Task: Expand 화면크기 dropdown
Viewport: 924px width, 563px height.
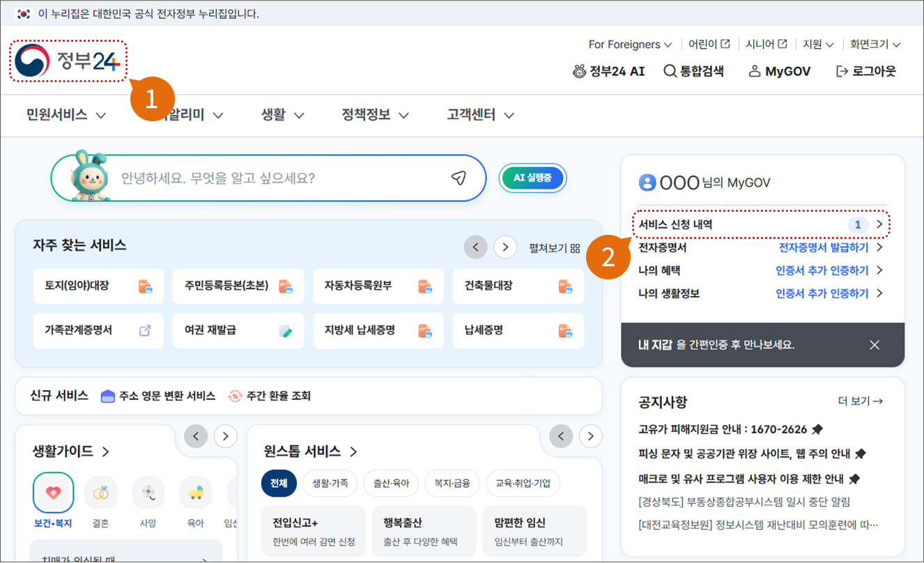Action: coord(875,45)
